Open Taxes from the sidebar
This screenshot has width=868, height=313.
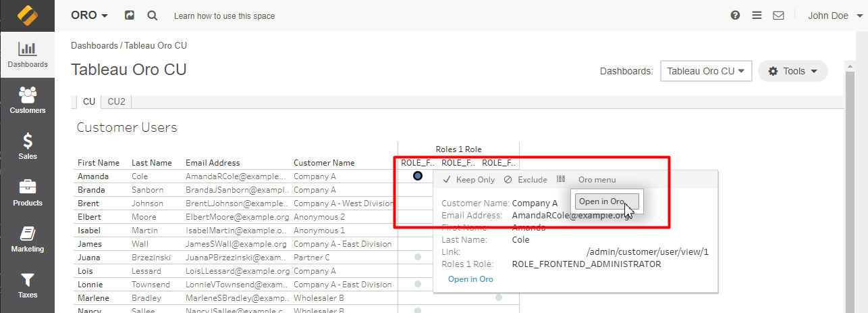pos(27,285)
